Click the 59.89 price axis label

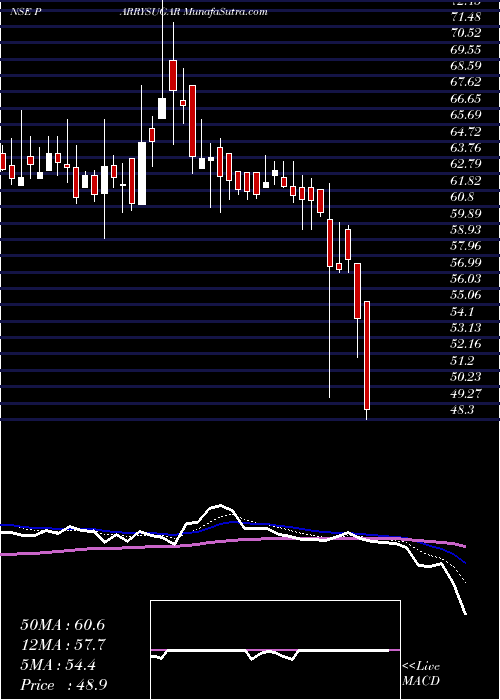(x=466, y=213)
